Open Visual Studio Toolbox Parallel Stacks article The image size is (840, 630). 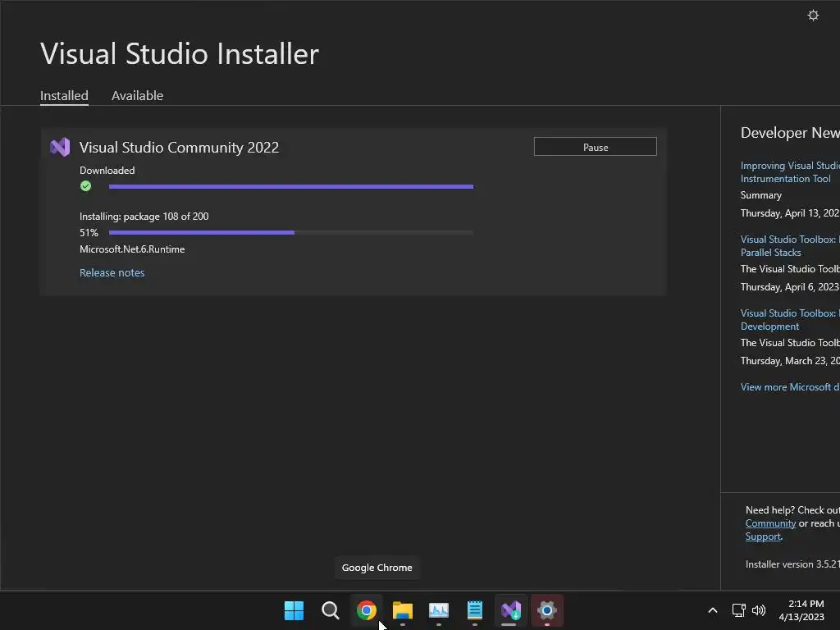pyautogui.click(x=790, y=246)
